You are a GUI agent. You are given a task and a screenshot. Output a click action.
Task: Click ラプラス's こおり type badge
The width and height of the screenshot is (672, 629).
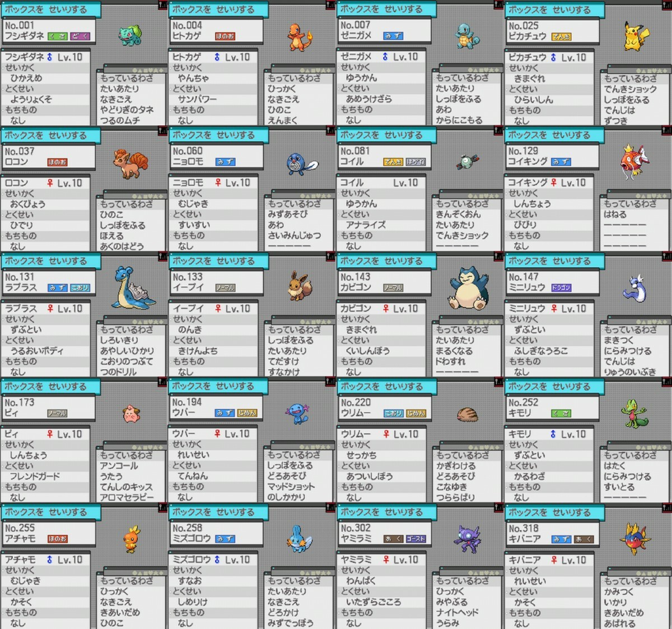(x=80, y=288)
